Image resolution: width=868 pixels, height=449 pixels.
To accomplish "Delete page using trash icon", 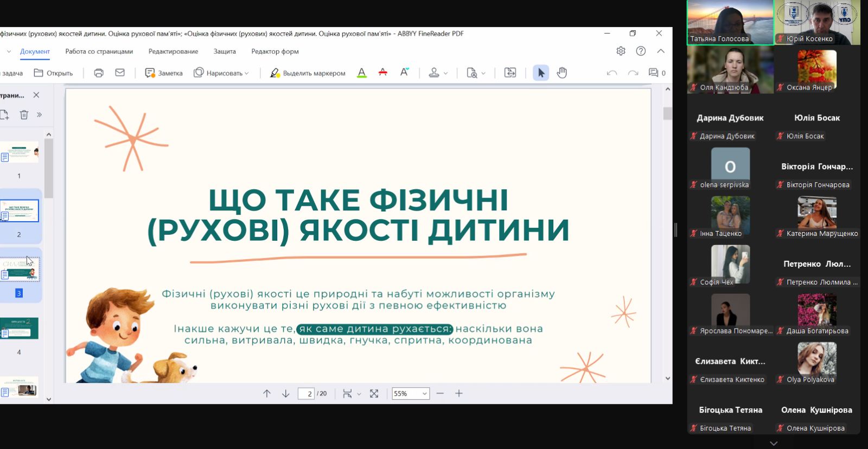I will point(24,114).
